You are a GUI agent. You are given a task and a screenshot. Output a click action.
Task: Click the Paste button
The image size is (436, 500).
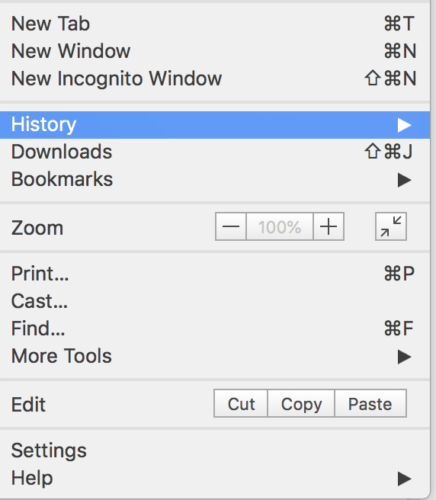pyautogui.click(x=370, y=404)
